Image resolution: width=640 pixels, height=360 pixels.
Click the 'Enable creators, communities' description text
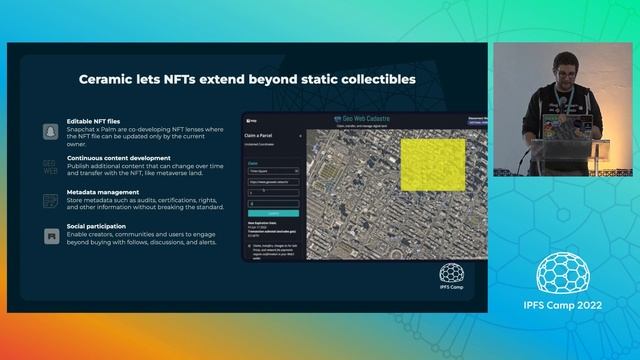[142, 238]
